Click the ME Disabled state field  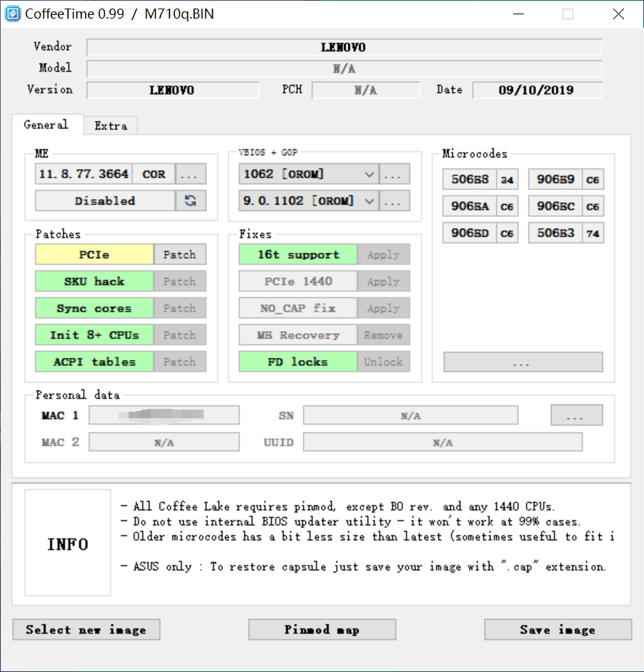point(105,201)
